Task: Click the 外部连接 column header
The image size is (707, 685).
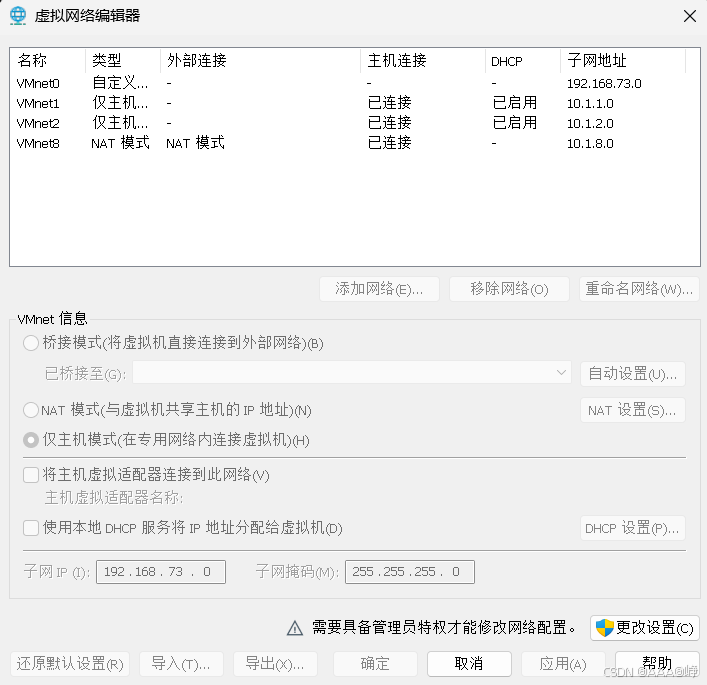Action: pyautogui.click(x=261, y=60)
